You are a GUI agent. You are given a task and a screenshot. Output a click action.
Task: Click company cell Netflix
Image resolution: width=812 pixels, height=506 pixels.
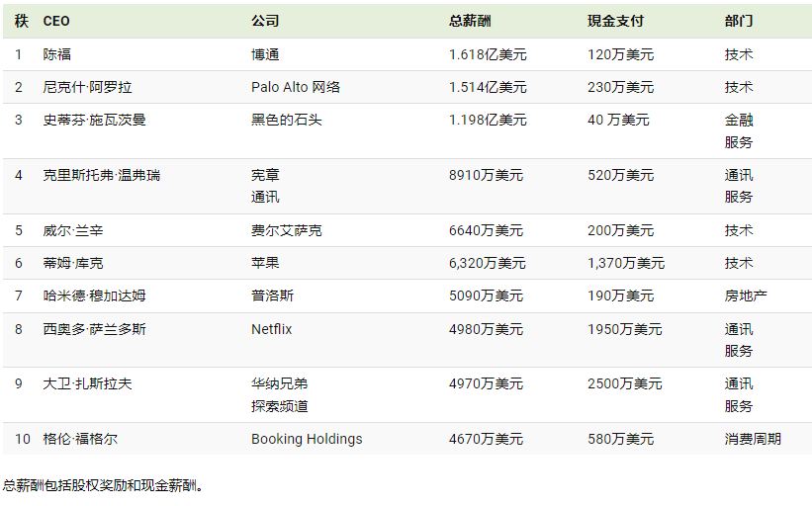[271, 329]
